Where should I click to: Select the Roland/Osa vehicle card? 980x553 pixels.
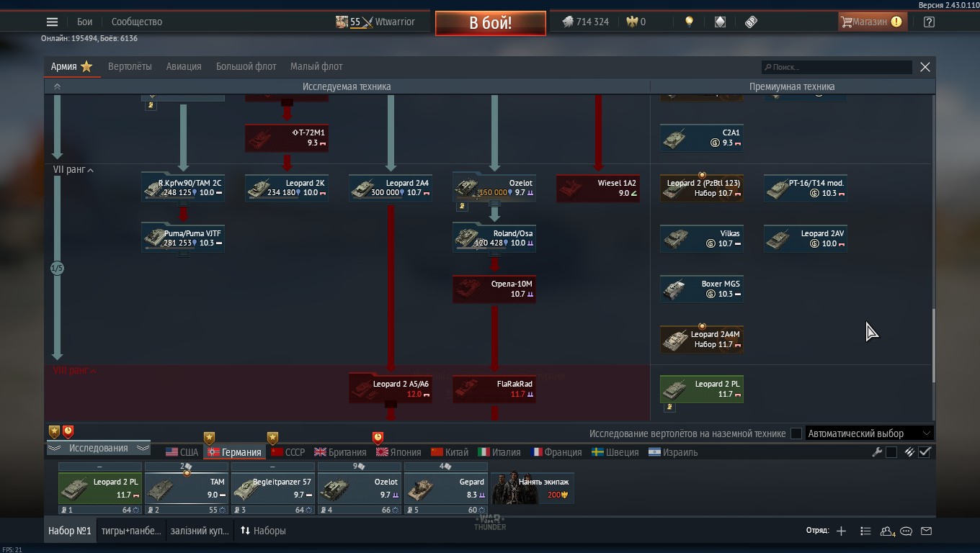tap(494, 238)
